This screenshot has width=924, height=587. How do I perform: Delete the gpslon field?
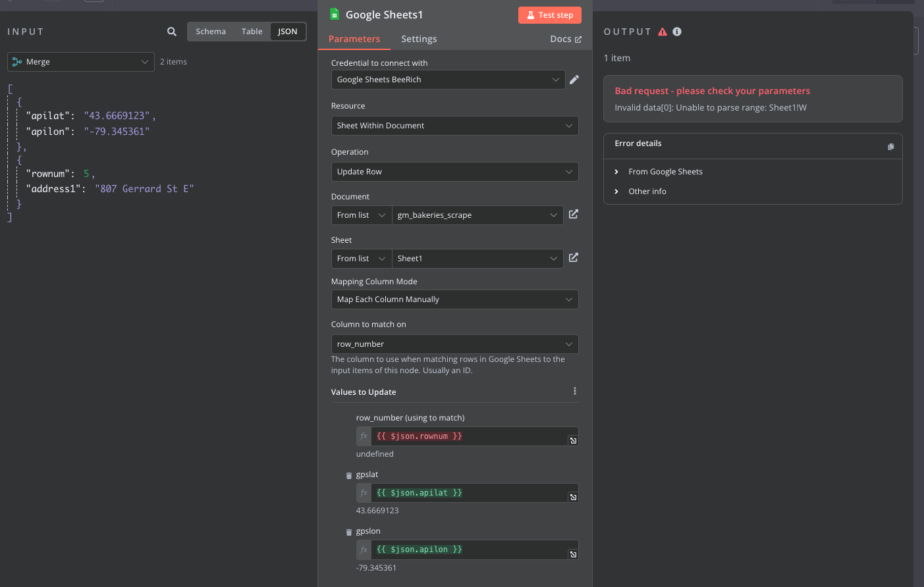coord(349,532)
